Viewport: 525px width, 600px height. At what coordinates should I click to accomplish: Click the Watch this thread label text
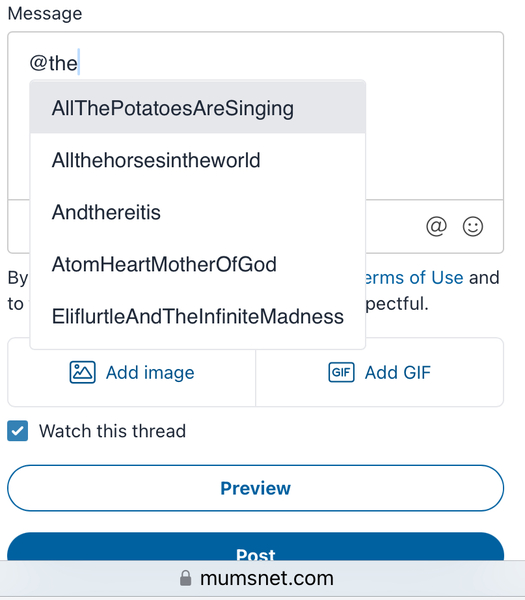coord(112,431)
